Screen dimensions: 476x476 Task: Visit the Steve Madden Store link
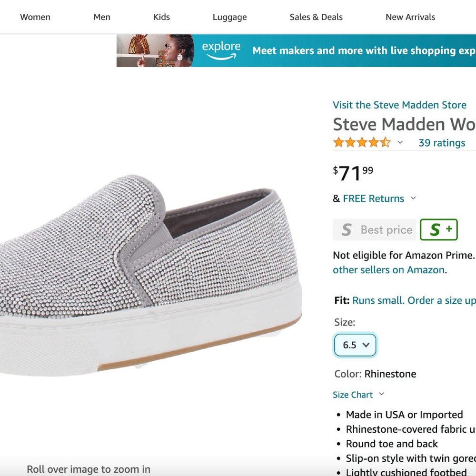tap(399, 105)
